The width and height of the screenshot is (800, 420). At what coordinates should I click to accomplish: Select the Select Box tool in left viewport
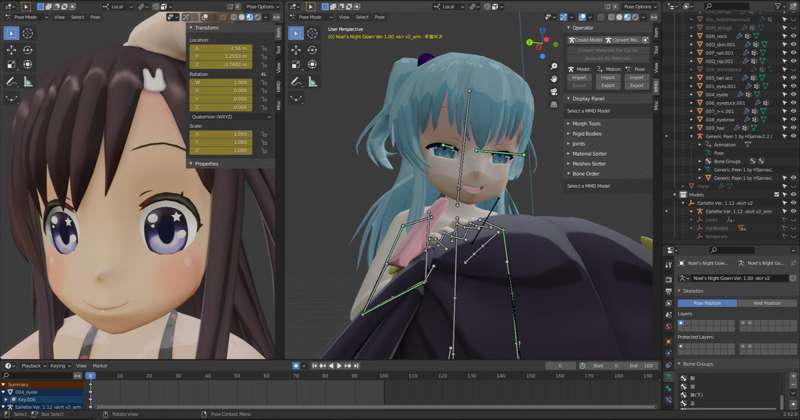click(x=11, y=34)
